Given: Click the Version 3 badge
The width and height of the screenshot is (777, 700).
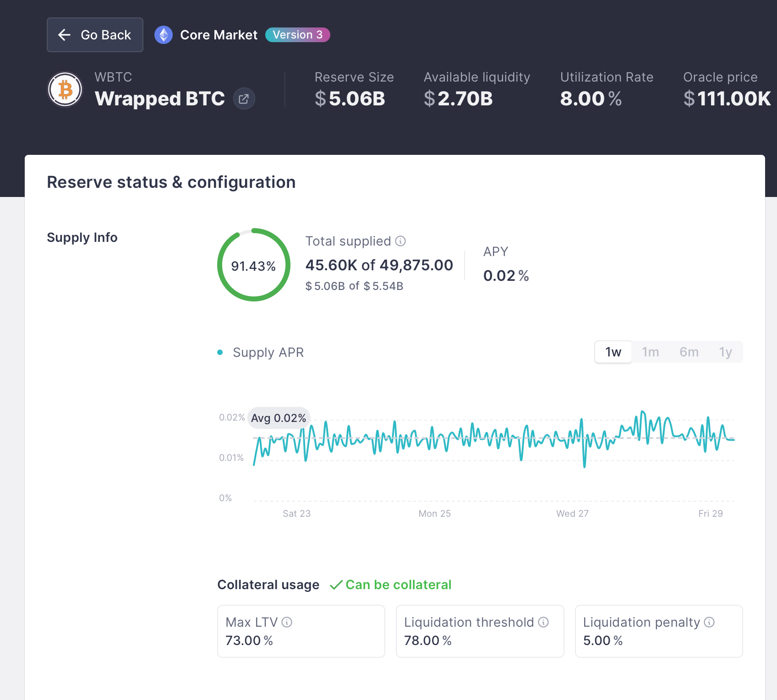Looking at the screenshot, I should click(x=298, y=35).
